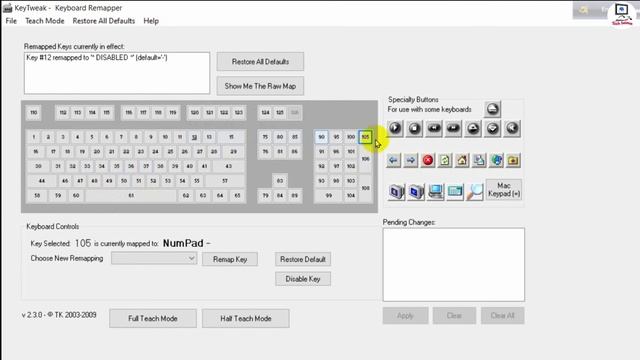Click the leftmost blue monitor power icon
640x360 pixels.
(x=396, y=191)
